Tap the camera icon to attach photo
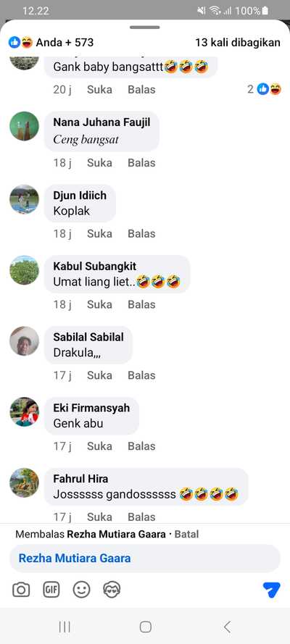Image resolution: width=290 pixels, height=644 pixels. pos(21,590)
